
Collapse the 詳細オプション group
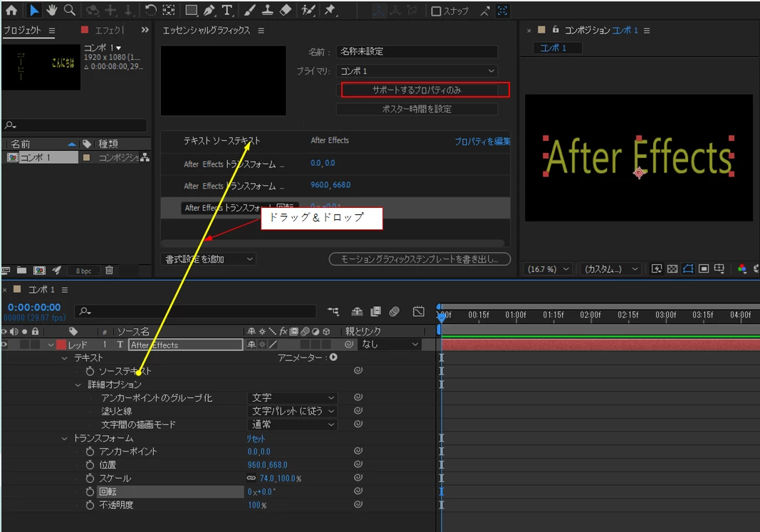78,385
